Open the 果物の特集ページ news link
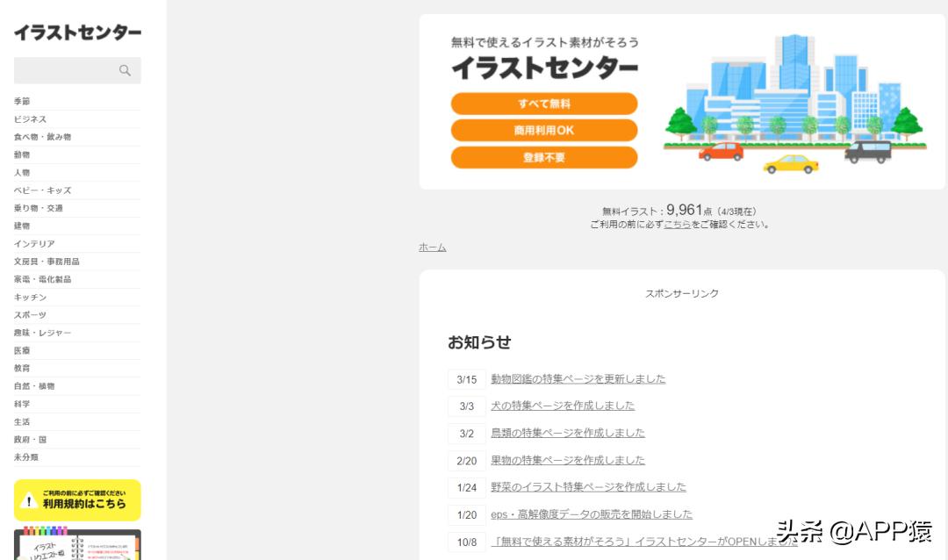Viewport: 948px width, 560px height. 567,459
